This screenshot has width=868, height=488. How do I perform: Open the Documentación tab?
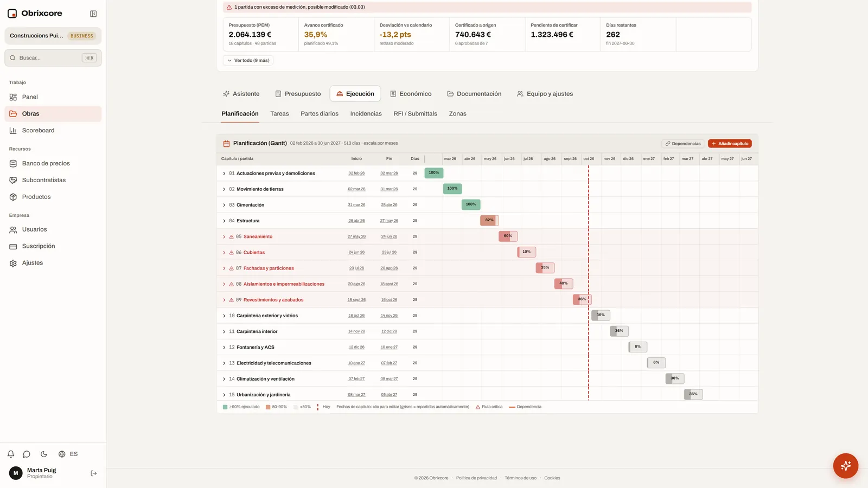[474, 94]
